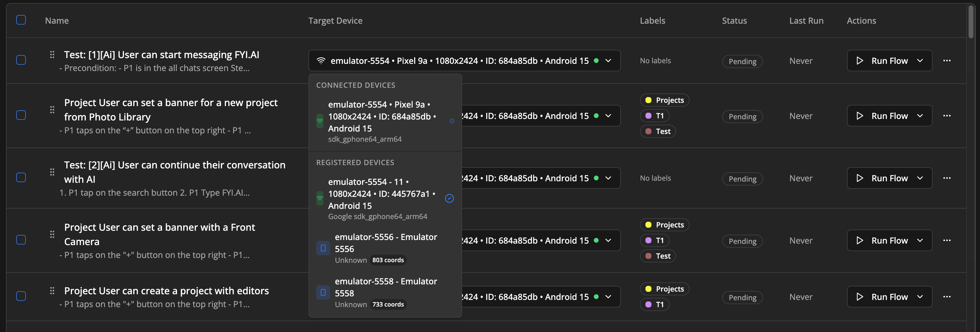The height and width of the screenshot is (332, 980).
Task: Open Run Flow options arrow in 'start messaging FYI.AI' row
Action: point(920,61)
